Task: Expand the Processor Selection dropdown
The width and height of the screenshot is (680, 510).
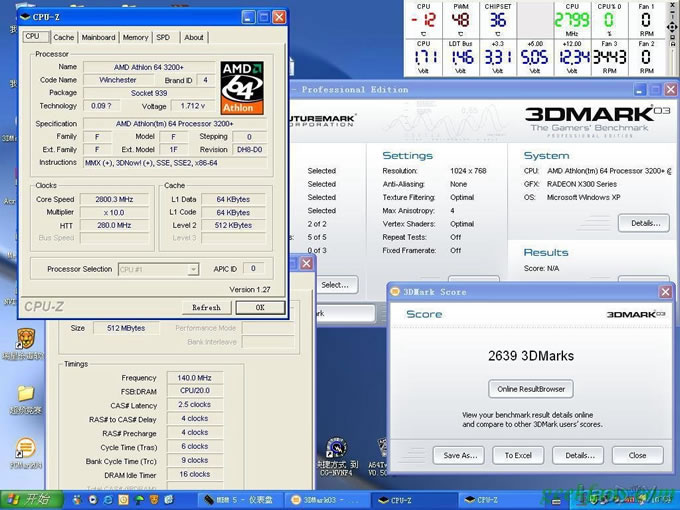Action: [x=193, y=269]
